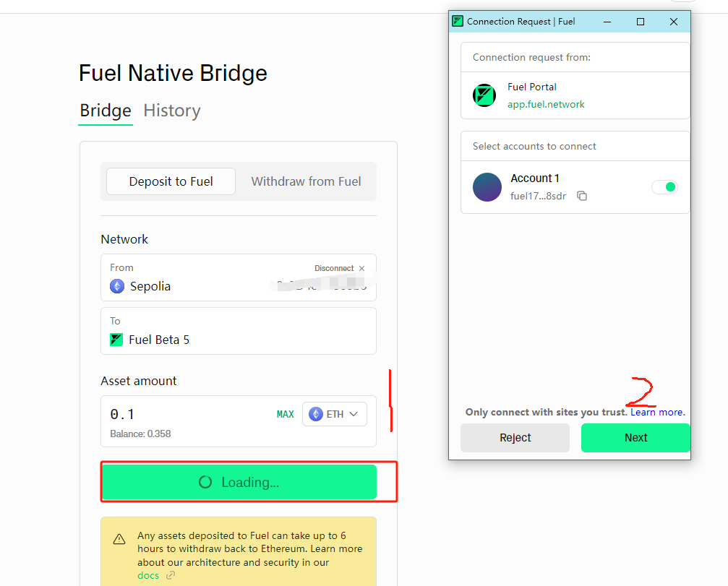Click the Fuel wallet window title icon
Viewport: 728px width, 586px height.
(458, 22)
